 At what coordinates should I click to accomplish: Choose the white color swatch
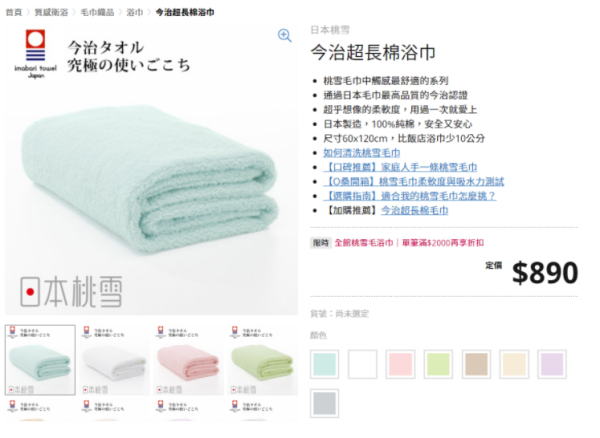[363, 364]
